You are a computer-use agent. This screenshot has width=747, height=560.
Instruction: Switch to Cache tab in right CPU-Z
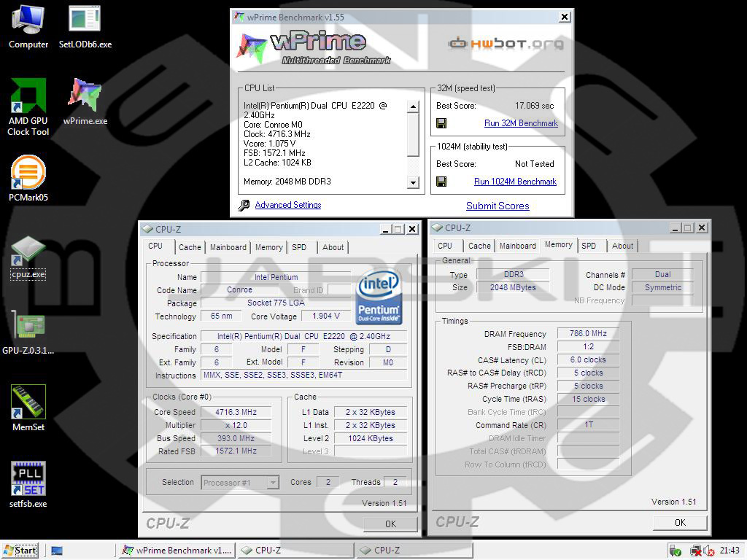(479, 246)
